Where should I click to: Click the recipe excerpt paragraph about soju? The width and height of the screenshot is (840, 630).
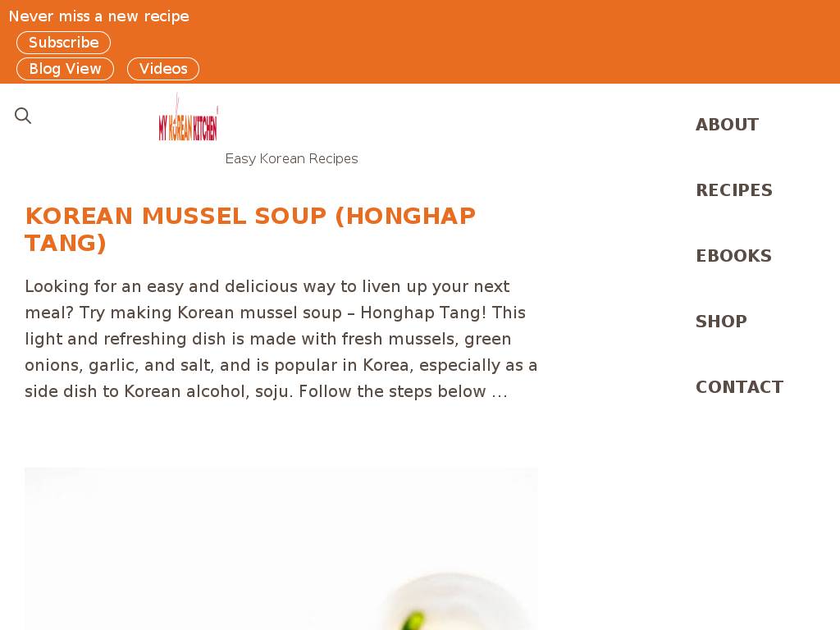[x=281, y=339]
